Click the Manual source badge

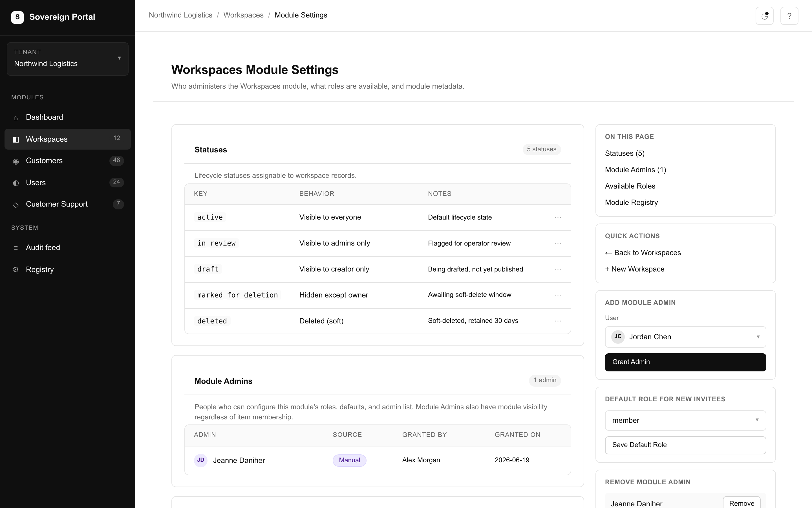[349, 460]
